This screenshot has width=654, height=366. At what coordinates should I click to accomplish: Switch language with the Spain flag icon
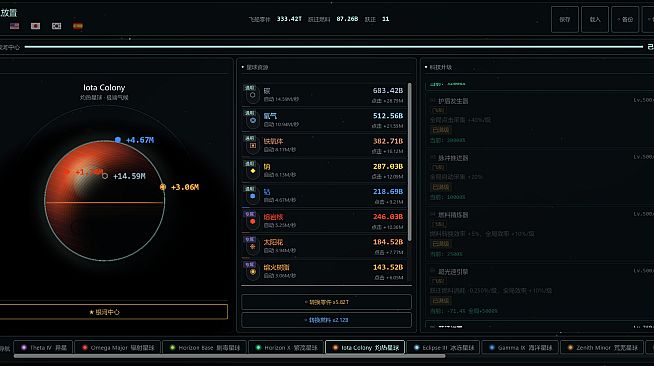[x=78, y=26]
